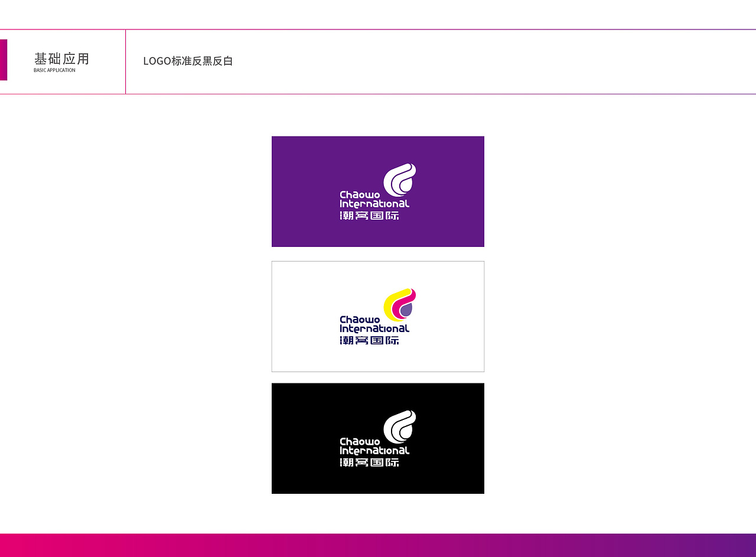Viewport: 756px width, 557px height.
Task: Click the white emblem icon on purple card
Action: point(400,180)
